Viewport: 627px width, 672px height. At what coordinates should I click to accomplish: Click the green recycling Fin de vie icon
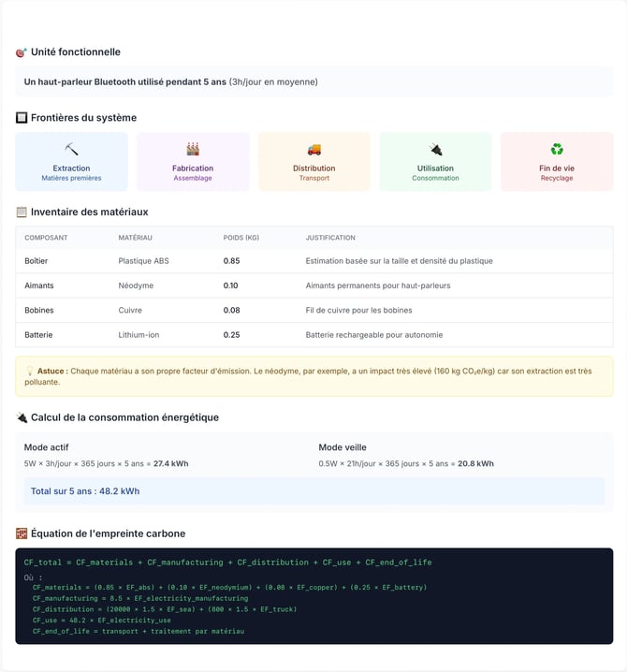click(557, 149)
